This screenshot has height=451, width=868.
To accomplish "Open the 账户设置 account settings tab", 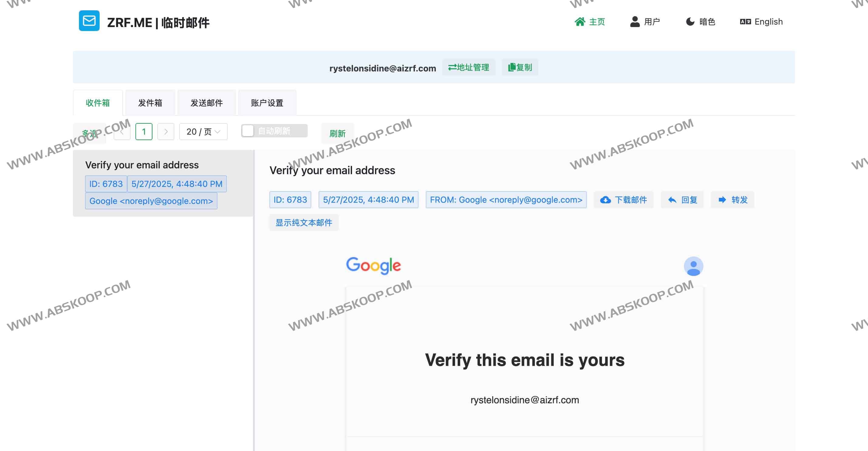I will click(x=267, y=103).
